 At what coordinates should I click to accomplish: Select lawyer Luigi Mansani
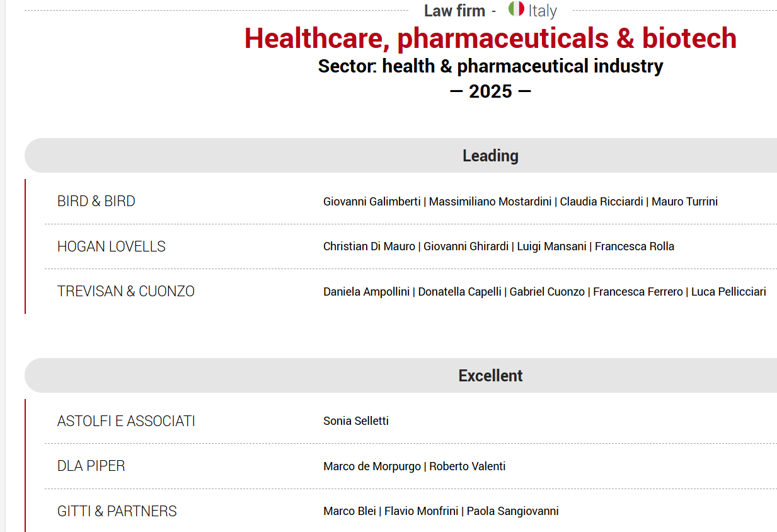click(551, 246)
